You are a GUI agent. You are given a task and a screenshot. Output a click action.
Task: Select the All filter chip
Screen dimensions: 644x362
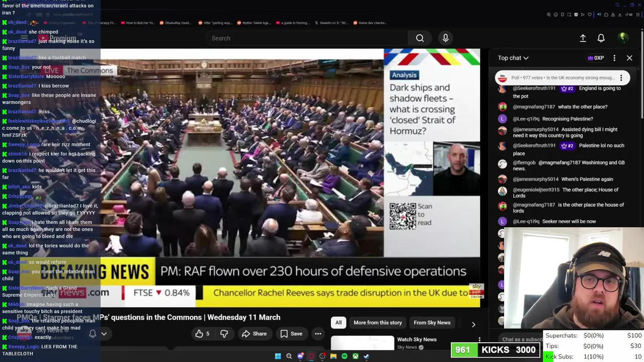coord(339,323)
